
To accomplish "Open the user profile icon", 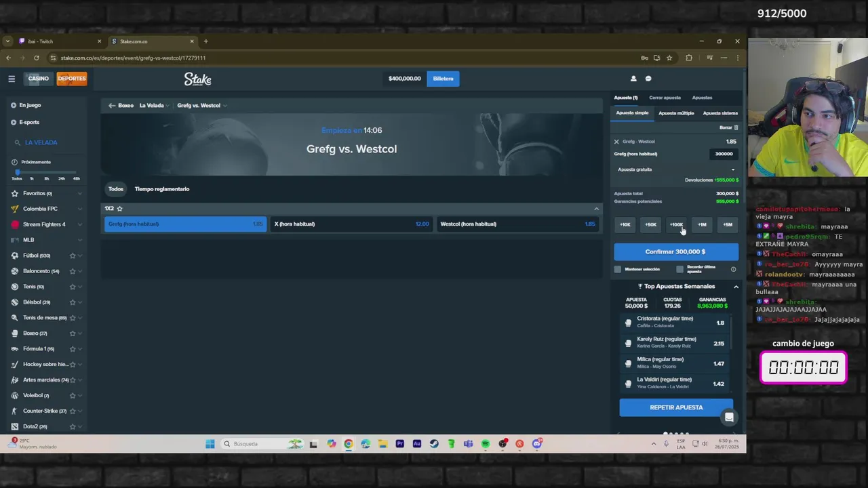I will (633, 79).
